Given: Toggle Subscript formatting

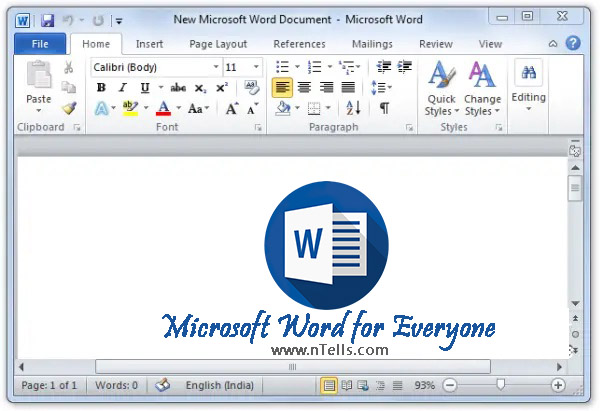Looking at the screenshot, I should click(x=200, y=88).
